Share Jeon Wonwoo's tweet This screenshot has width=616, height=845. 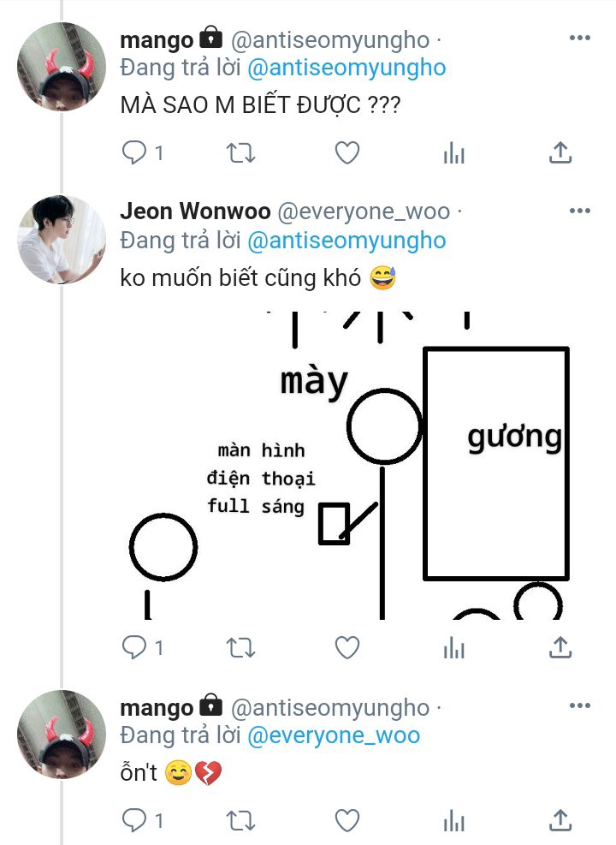pyautogui.click(x=560, y=647)
